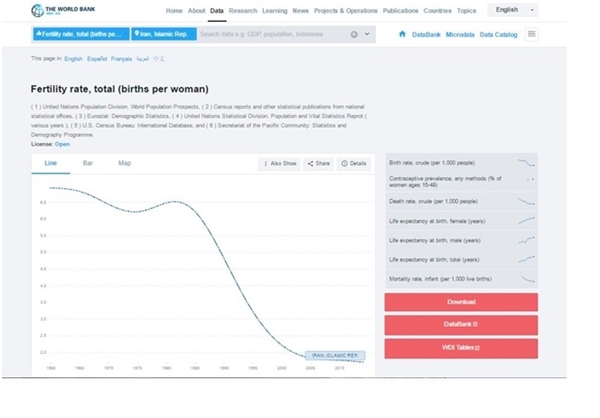Image resolution: width=600 pixels, height=418 pixels.
Task: Click the Open license link
Action: tap(62, 144)
